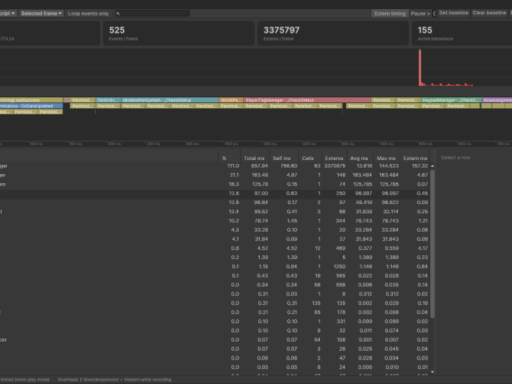Select the row with total '163.48'
The width and height of the screenshot is (512, 384).
(x=215, y=175)
